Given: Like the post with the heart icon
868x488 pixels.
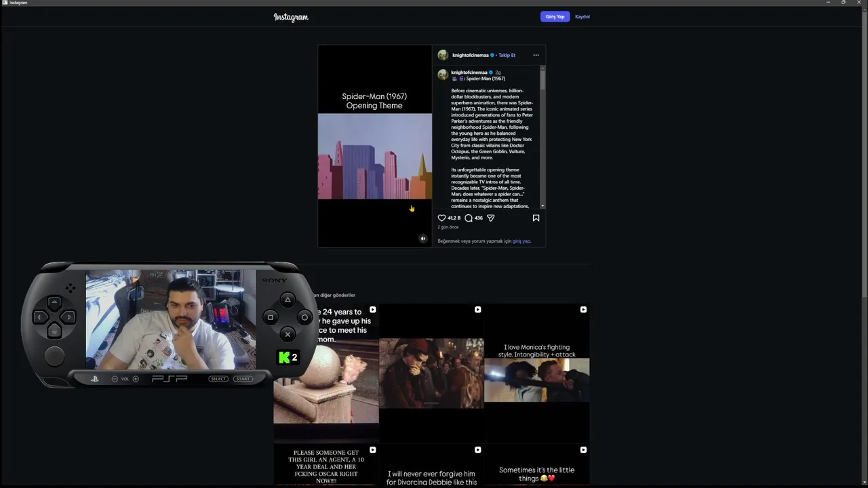Looking at the screenshot, I should click(441, 218).
